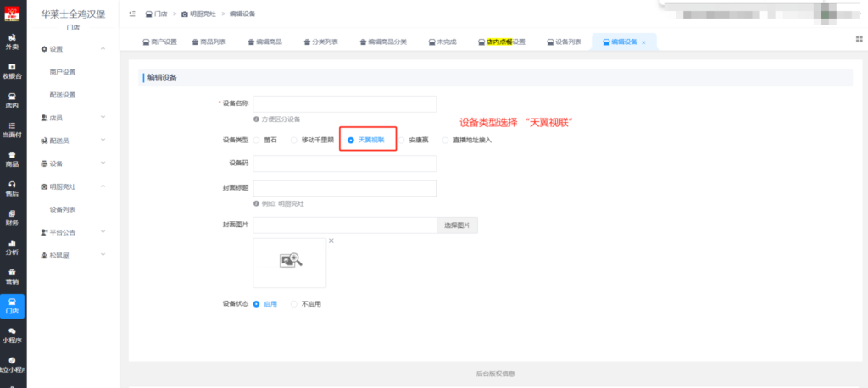Focus the 设备名称 input field
868x388 pixels.
(344, 104)
